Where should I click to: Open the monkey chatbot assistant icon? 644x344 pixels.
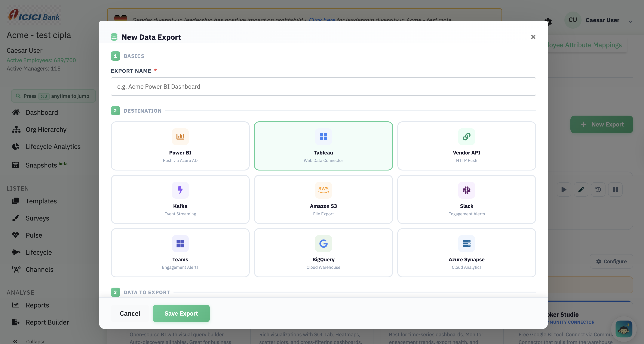(624, 329)
